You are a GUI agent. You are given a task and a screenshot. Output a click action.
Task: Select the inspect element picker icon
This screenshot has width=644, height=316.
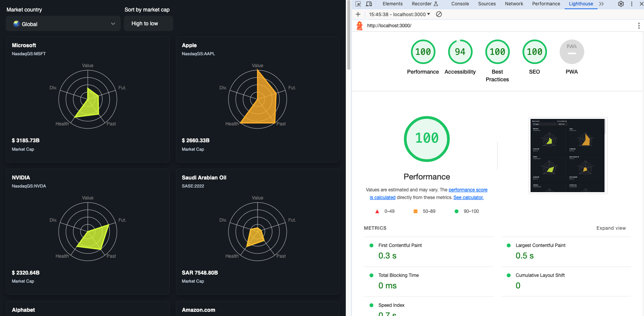tap(358, 4)
